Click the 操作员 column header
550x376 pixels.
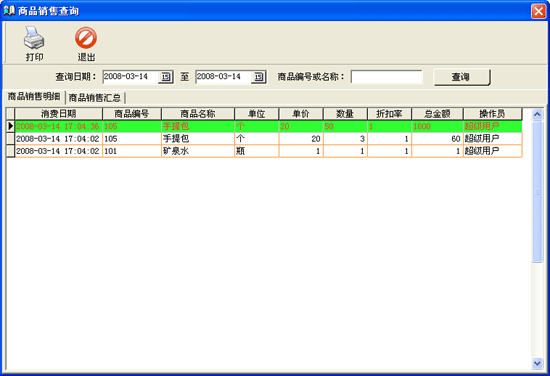click(492, 114)
